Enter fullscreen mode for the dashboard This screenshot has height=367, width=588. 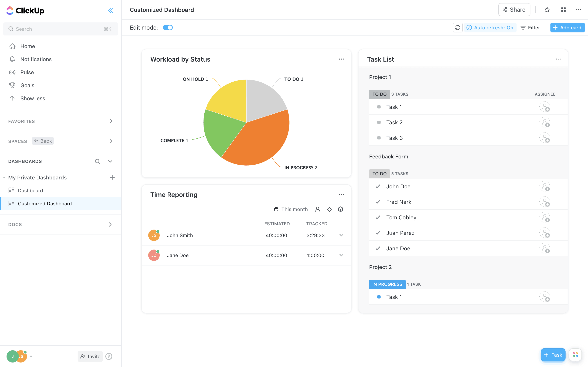[563, 10]
